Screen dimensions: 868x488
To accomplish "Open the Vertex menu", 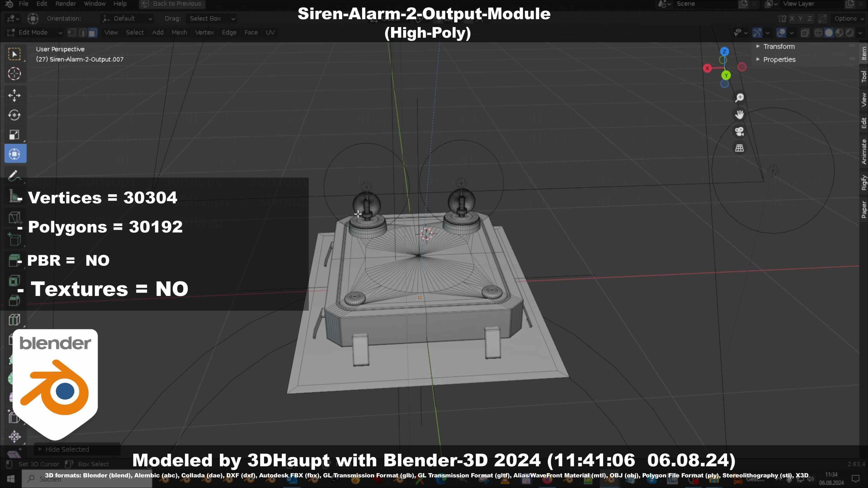I will (x=205, y=33).
